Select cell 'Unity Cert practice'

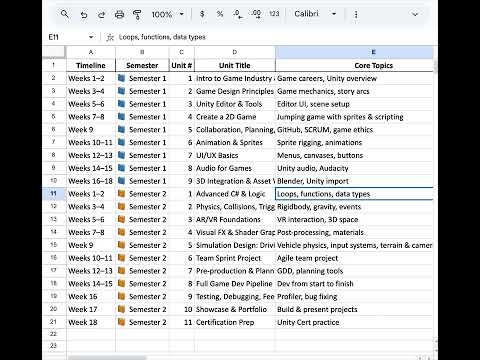tap(354, 322)
